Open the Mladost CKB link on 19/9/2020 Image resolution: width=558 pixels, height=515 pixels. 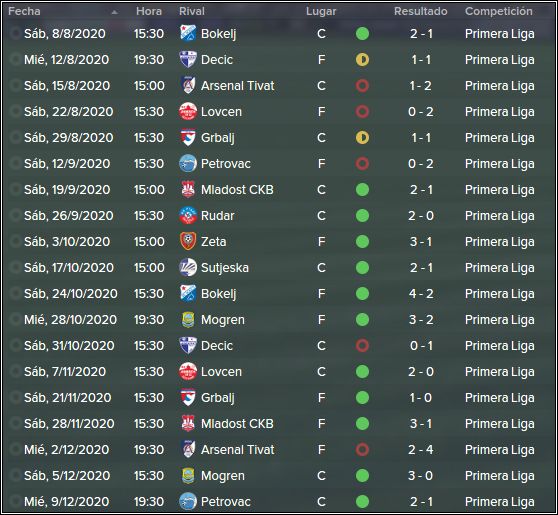coord(237,189)
